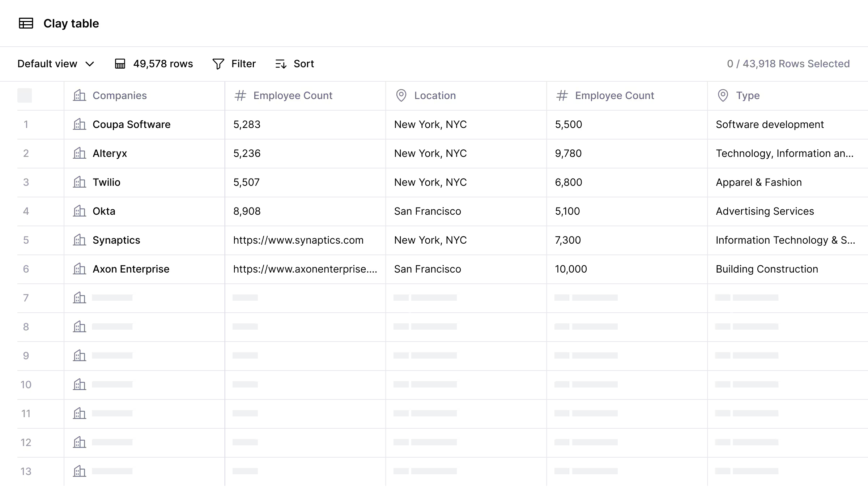Click the Filter funnel icon
The image size is (868, 488).
(x=218, y=64)
